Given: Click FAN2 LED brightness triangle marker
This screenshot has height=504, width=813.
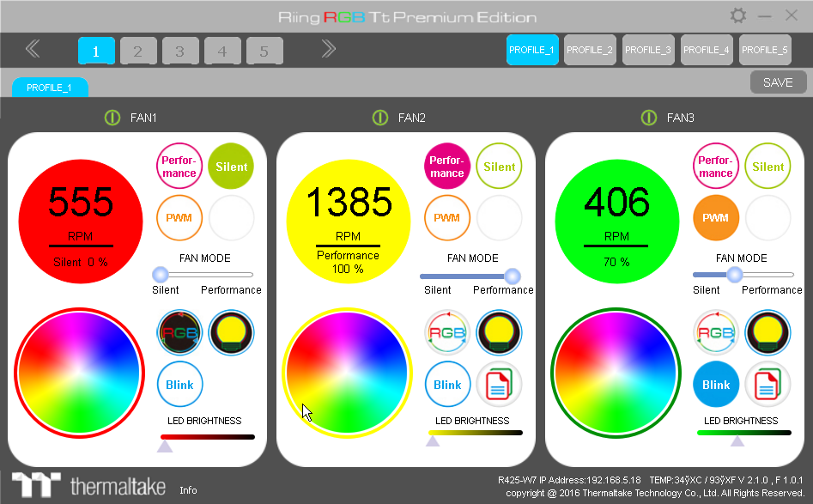Looking at the screenshot, I should pos(433,441).
